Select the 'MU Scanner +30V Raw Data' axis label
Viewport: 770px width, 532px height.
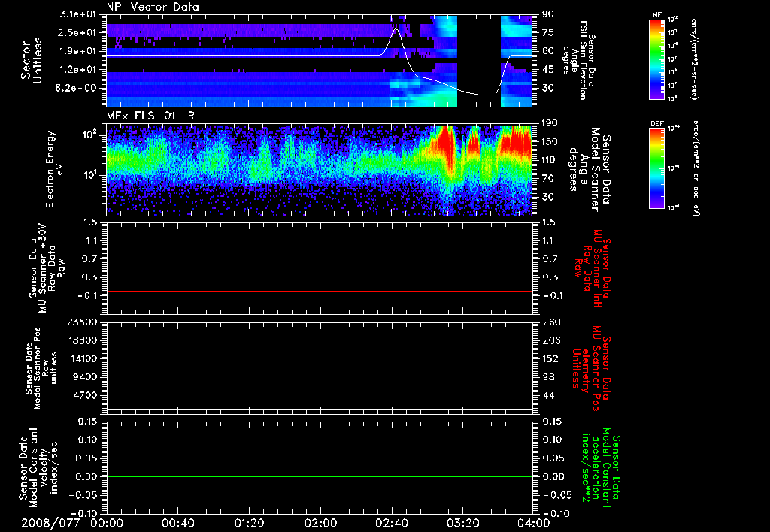(47, 268)
